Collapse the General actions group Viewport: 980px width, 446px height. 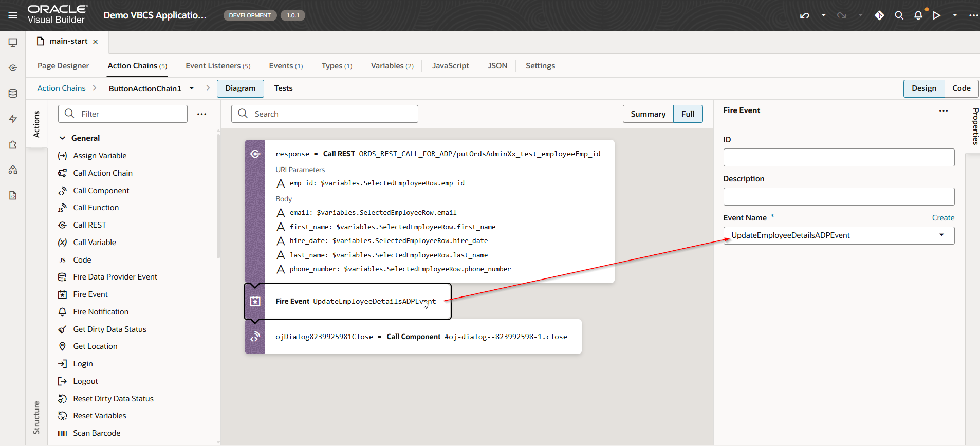pos(63,138)
